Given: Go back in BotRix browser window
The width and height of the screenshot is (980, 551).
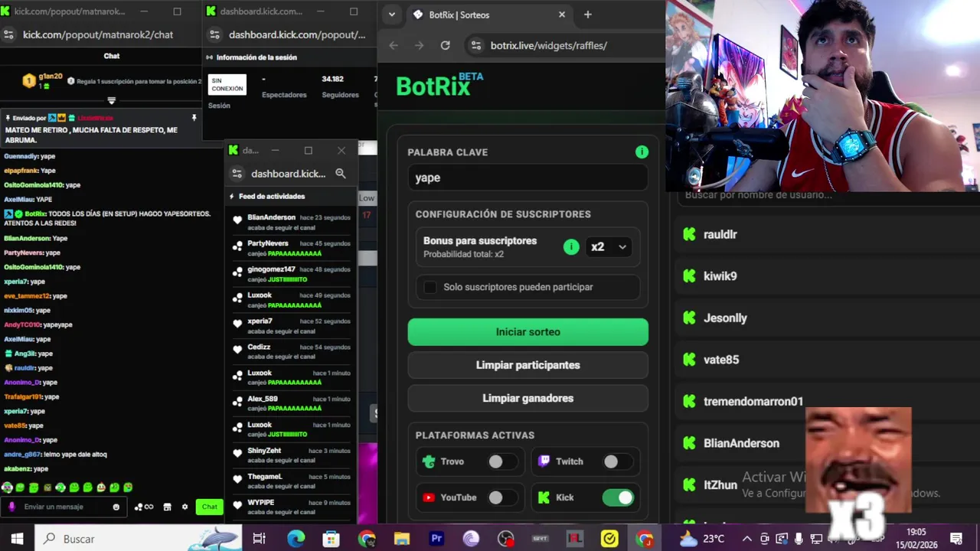Looking at the screenshot, I should (x=394, y=45).
